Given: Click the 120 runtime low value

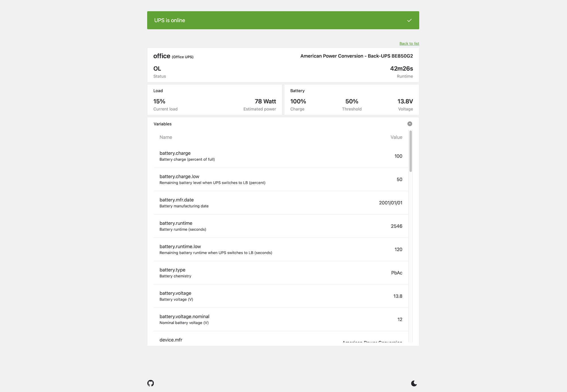Looking at the screenshot, I should click(398, 250).
